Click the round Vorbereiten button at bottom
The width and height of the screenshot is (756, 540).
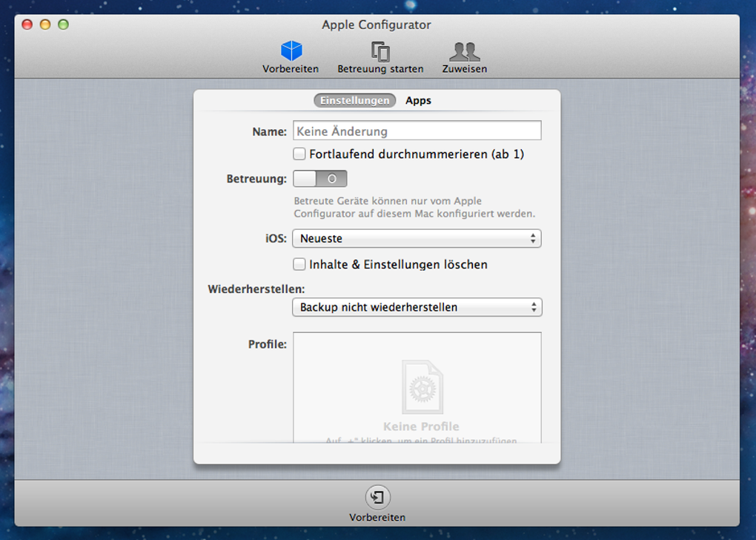[x=377, y=497]
